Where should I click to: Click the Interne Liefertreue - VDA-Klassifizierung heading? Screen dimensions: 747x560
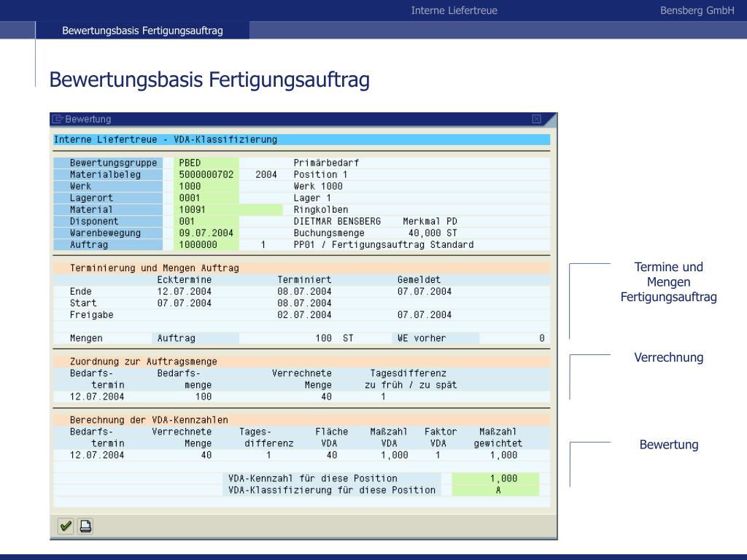coord(166,139)
